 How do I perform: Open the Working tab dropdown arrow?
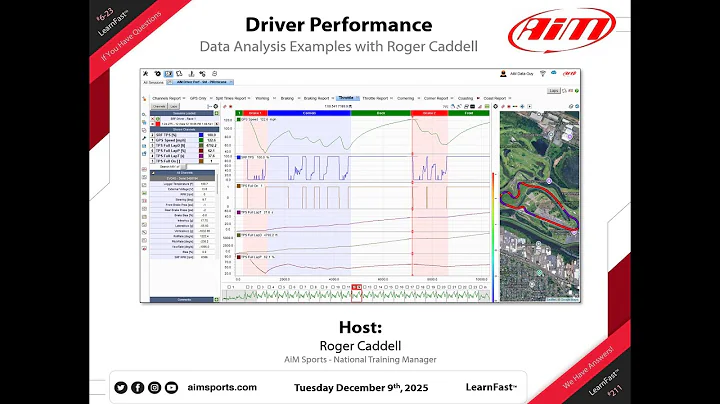[x=274, y=98]
